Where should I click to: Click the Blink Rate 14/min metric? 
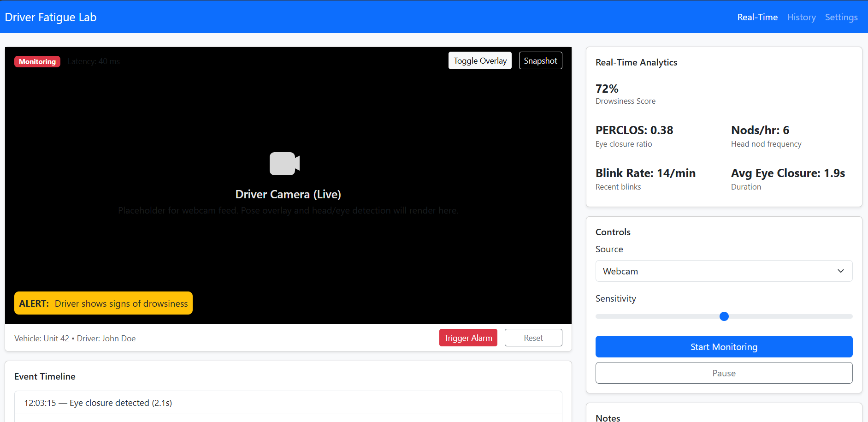coord(645,173)
